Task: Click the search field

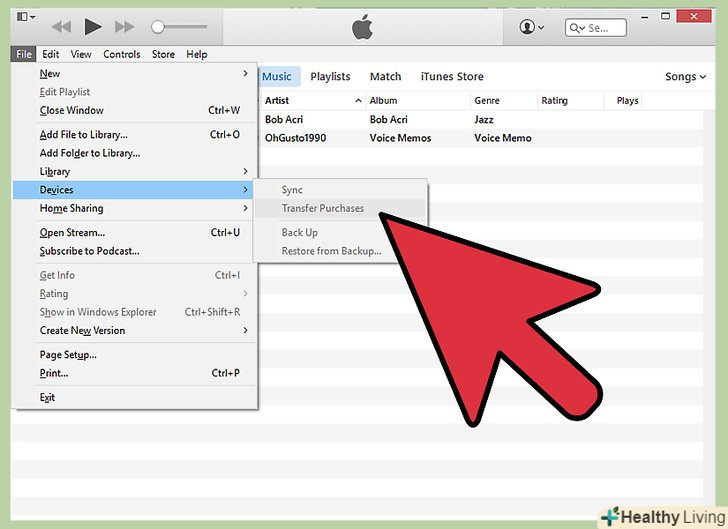Action: (x=596, y=28)
